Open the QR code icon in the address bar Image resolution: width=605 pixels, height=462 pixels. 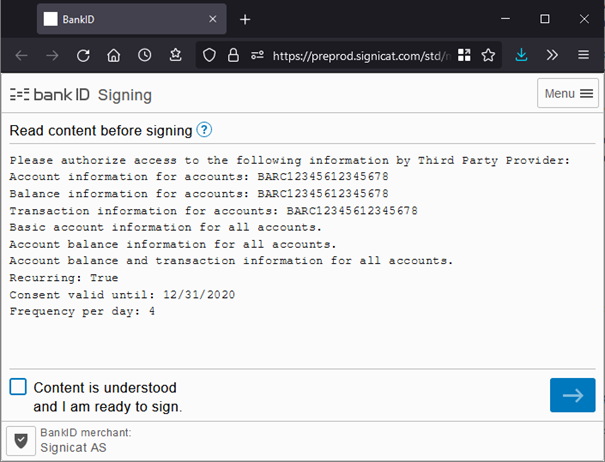[464, 56]
